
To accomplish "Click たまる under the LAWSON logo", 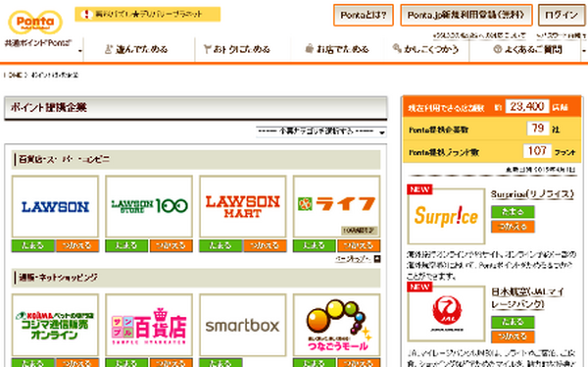I will click(33, 245).
